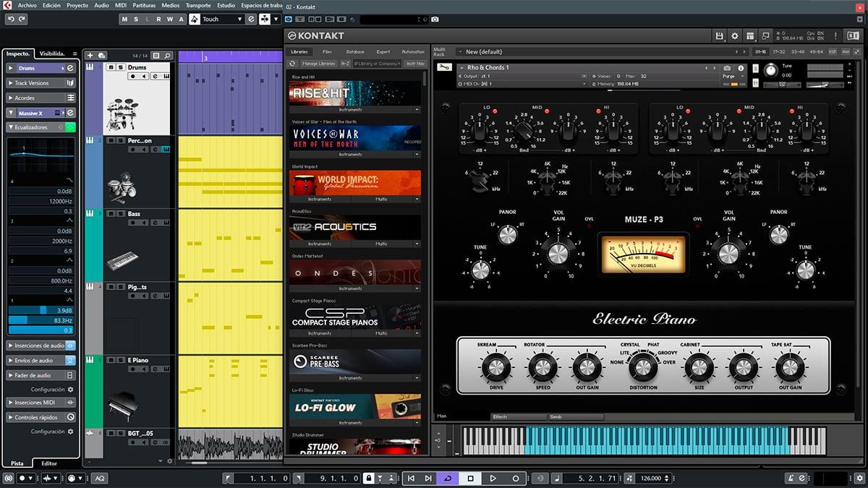This screenshot has width=868, height=488.
Task: Switch to the Files tab in Kontakt browser
Action: click(x=327, y=52)
